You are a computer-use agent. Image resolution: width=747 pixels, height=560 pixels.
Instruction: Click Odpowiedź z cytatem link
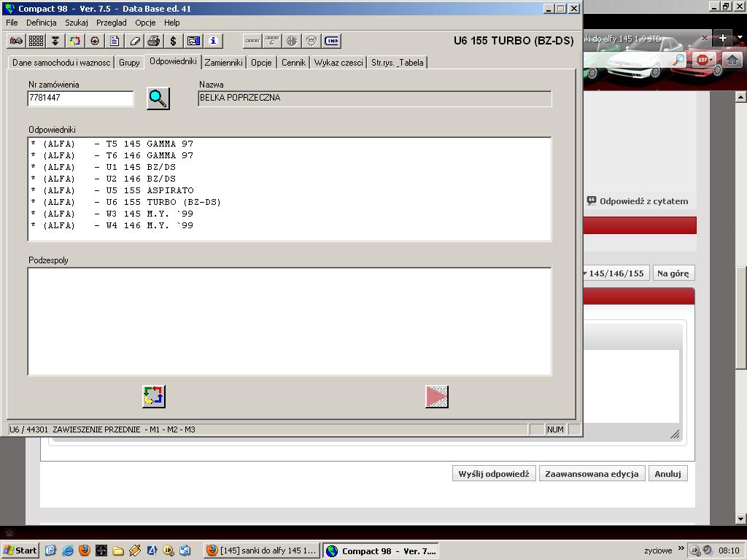pos(638,201)
